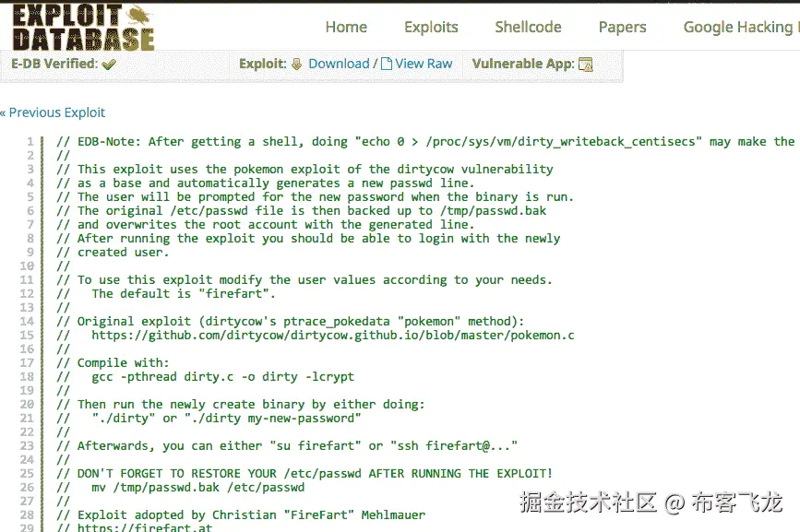The image size is (800, 532).
Task: Click line 'The default is "firefart".'
Action: [166, 293]
